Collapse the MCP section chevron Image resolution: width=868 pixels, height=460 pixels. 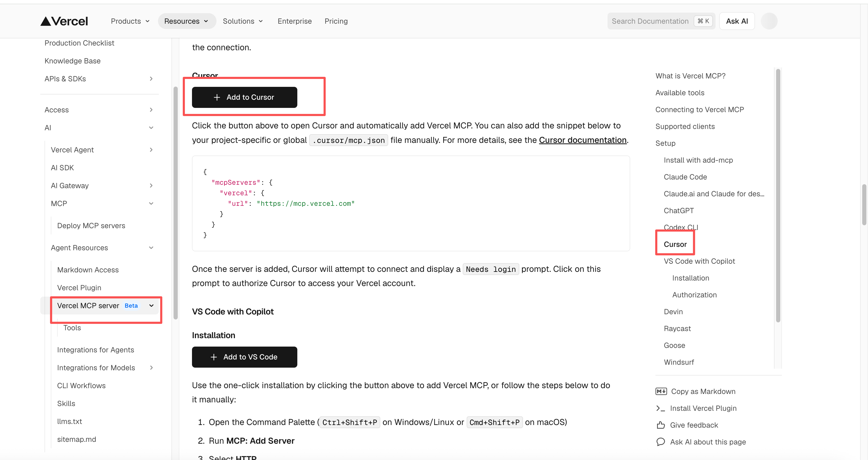(151, 203)
